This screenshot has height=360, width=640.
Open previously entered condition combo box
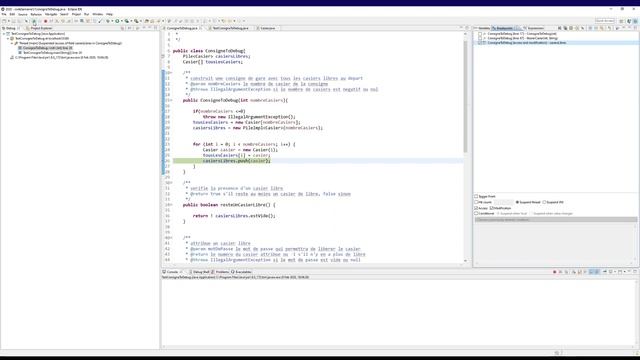point(556,220)
